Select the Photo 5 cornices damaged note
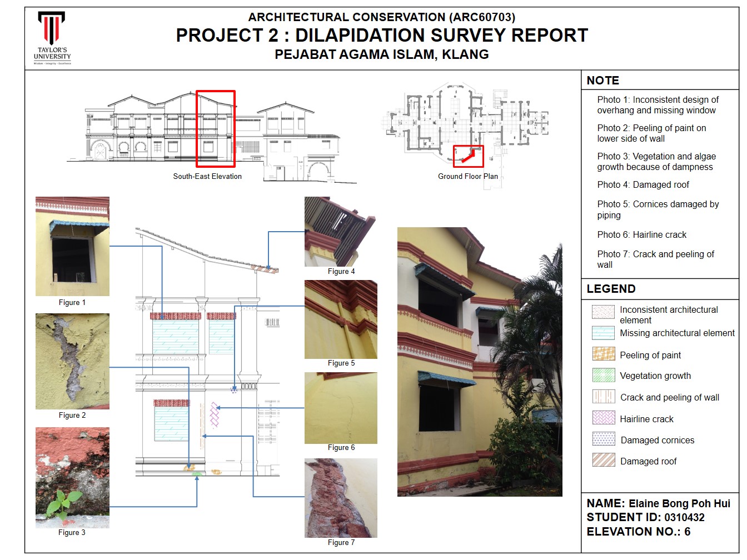Screen dimensions: 747x560 [658, 209]
